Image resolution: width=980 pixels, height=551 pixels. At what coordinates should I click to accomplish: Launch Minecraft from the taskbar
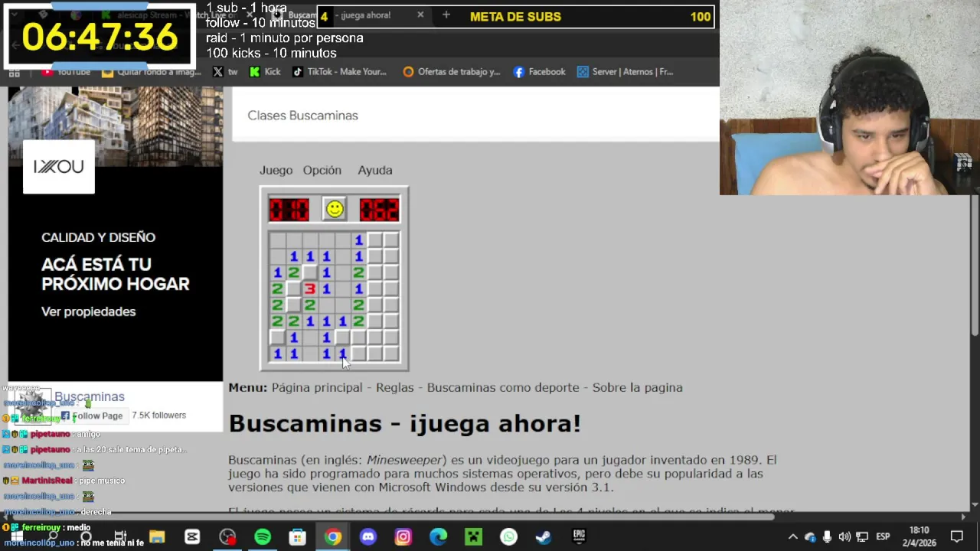pos(474,536)
